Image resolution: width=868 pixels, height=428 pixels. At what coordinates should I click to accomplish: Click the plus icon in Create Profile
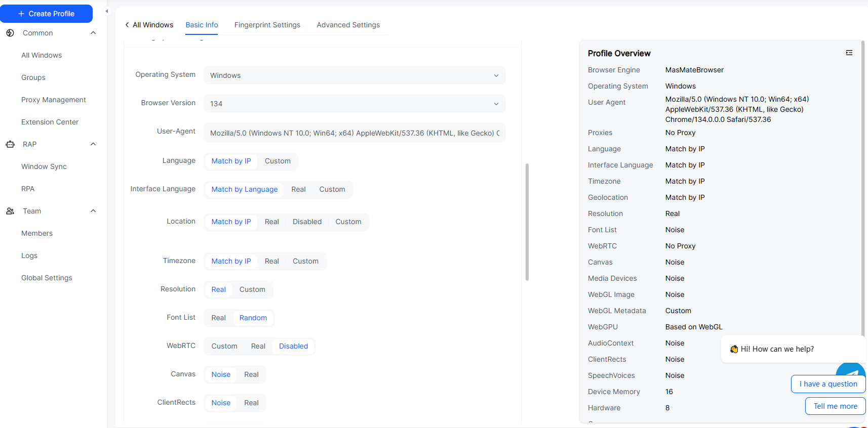(21, 14)
